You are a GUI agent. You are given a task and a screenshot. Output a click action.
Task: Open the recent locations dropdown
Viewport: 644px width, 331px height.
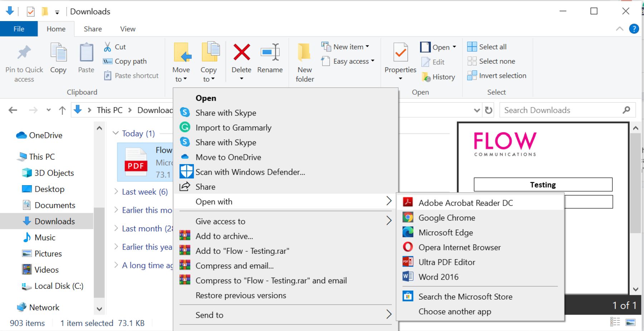click(49, 110)
